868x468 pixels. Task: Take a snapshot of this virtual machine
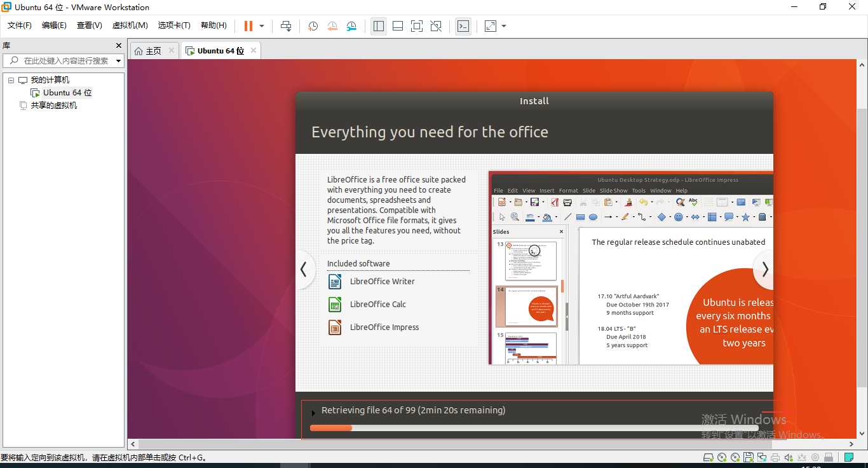coord(313,26)
